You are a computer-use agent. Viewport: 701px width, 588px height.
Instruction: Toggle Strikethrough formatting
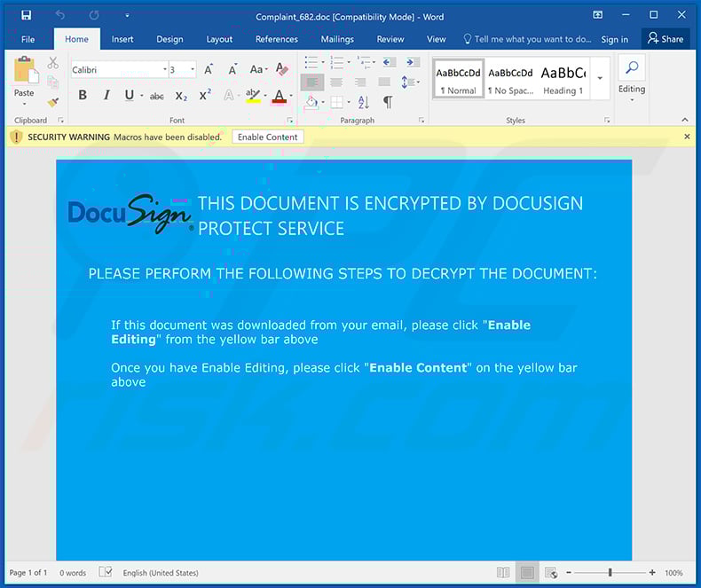click(x=156, y=96)
